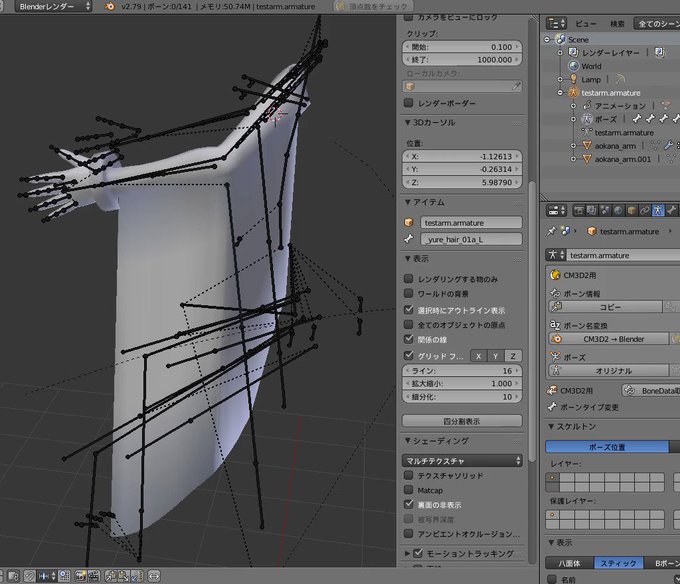Enable レンダリングする物のみ checkbox
This screenshot has width=680, height=584.
point(408,279)
